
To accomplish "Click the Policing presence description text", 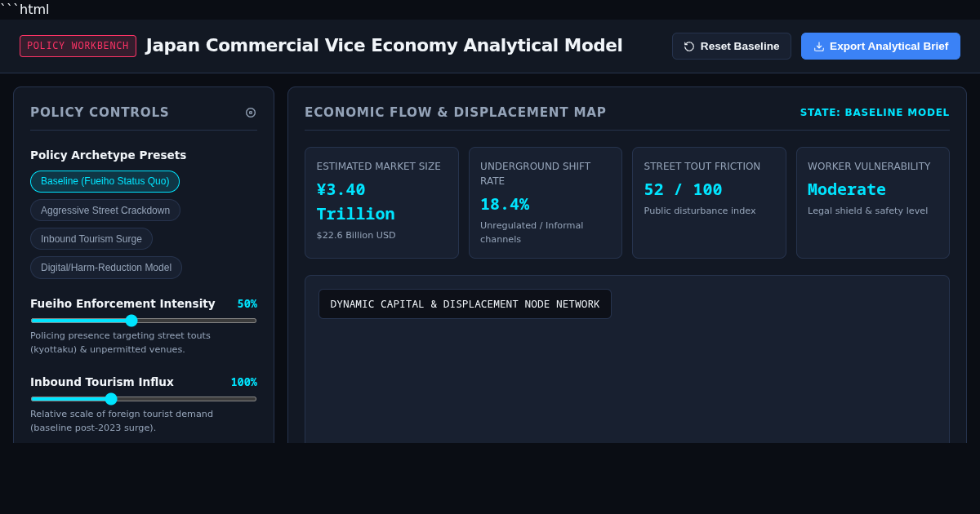I will [120, 343].
